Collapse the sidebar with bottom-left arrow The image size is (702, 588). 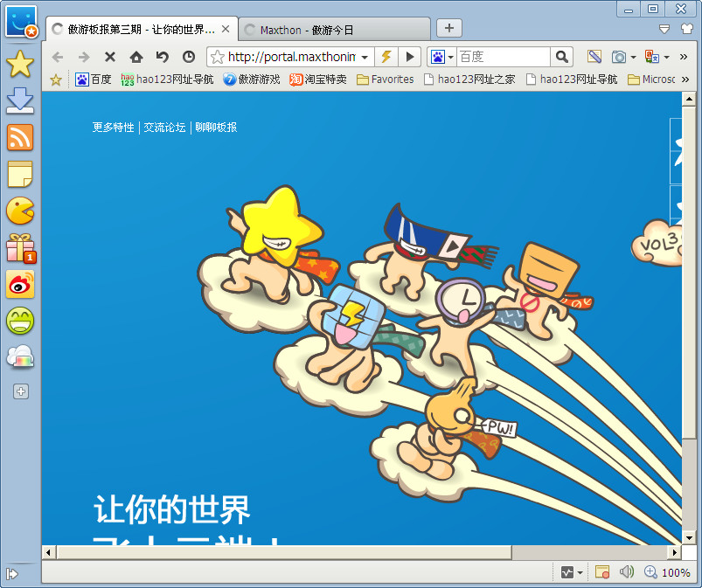11,574
